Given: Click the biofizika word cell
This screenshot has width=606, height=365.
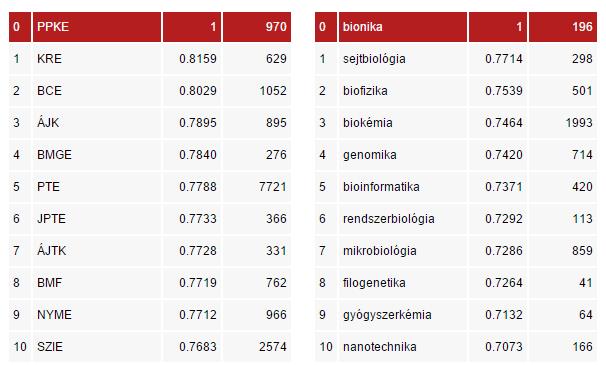Looking at the screenshot, I should pyautogui.click(x=403, y=91).
